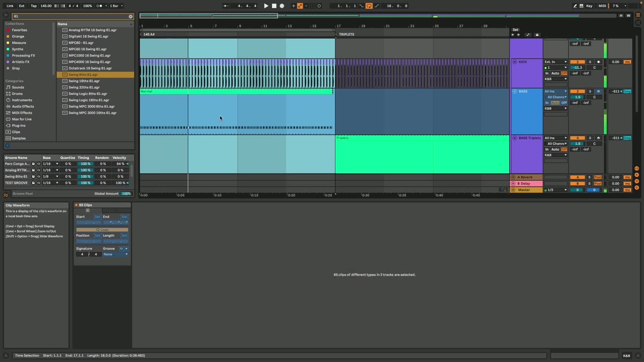Open BASS Triplets output K&B dropdown
The width and height of the screenshot is (644, 362).
click(x=555, y=155)
